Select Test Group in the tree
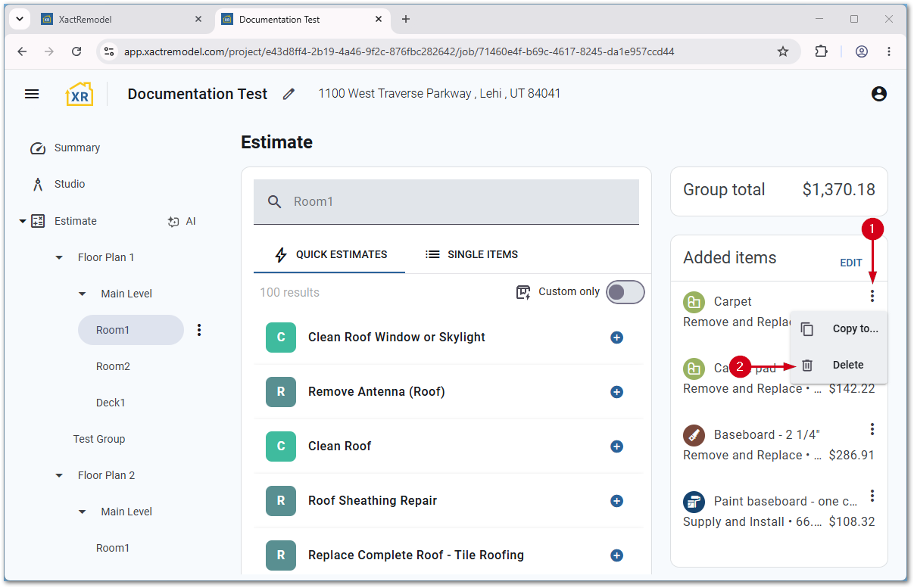The width and height of the screenshot is (914, 588). pos(99,439)
